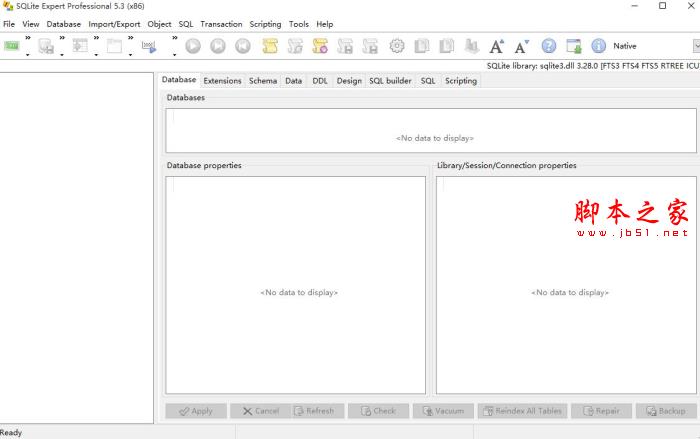
Task: Expand the chevron overflow after the SQL run icon
Action: point(175,38)
